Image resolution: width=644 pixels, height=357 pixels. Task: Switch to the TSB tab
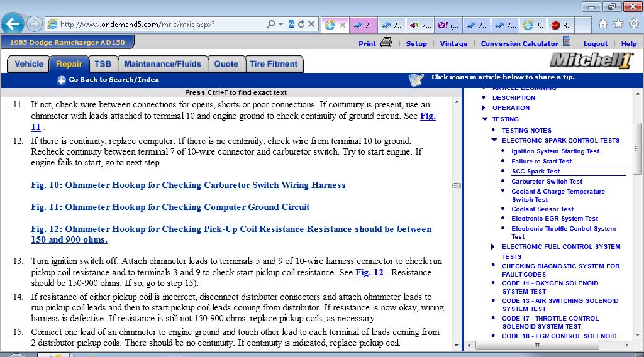(103, 64)
